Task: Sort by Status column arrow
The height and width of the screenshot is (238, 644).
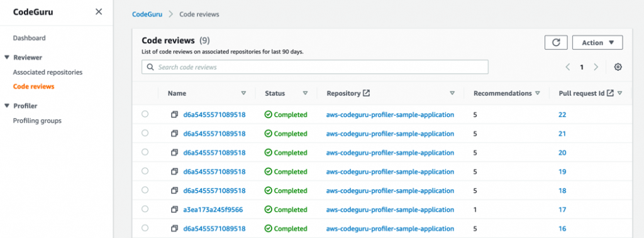Action: point(305,93)
